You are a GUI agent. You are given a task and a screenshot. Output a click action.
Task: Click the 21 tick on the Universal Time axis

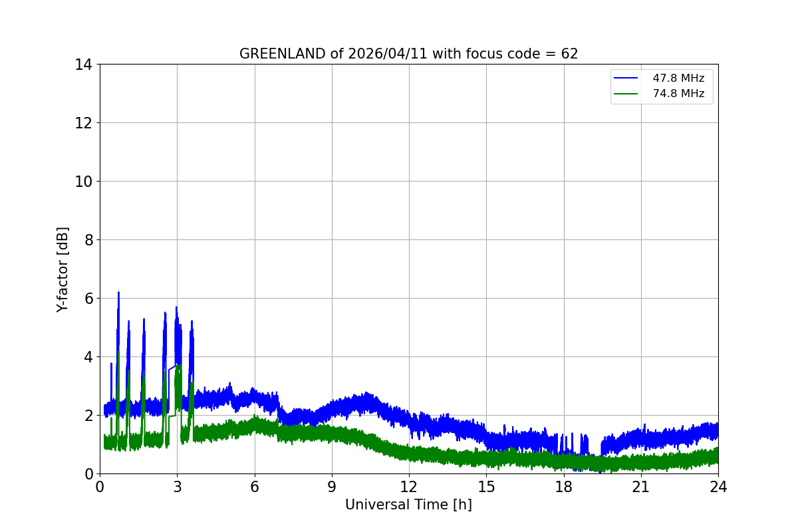tap(641, 487)
